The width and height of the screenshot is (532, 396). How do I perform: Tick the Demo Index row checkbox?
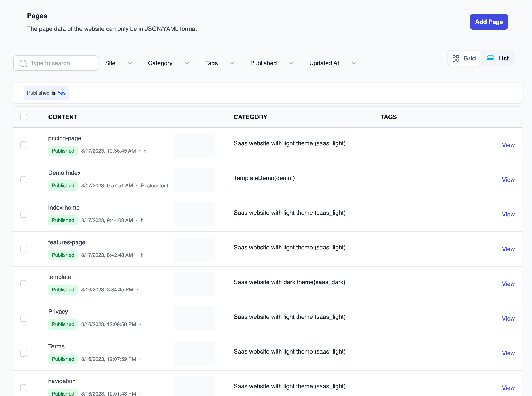tap(24, 180)
